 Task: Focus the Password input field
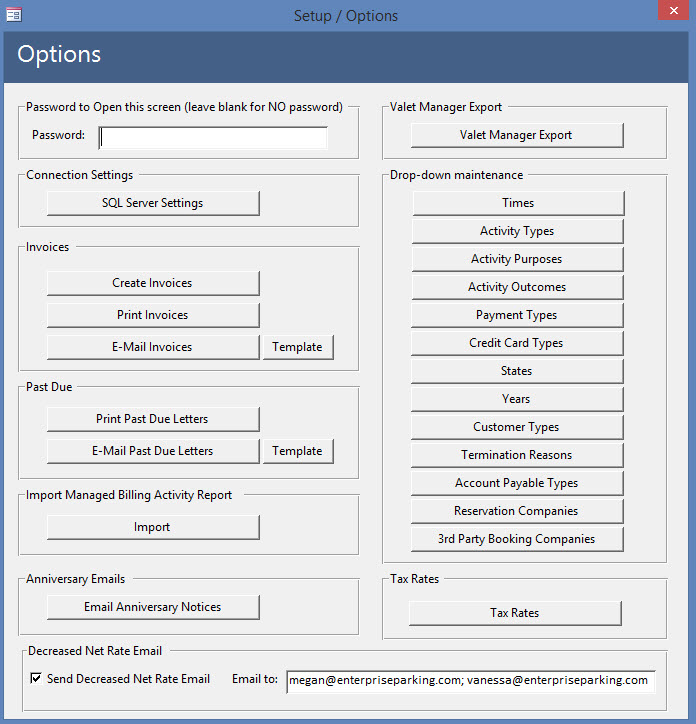click(x=213, y=138)
